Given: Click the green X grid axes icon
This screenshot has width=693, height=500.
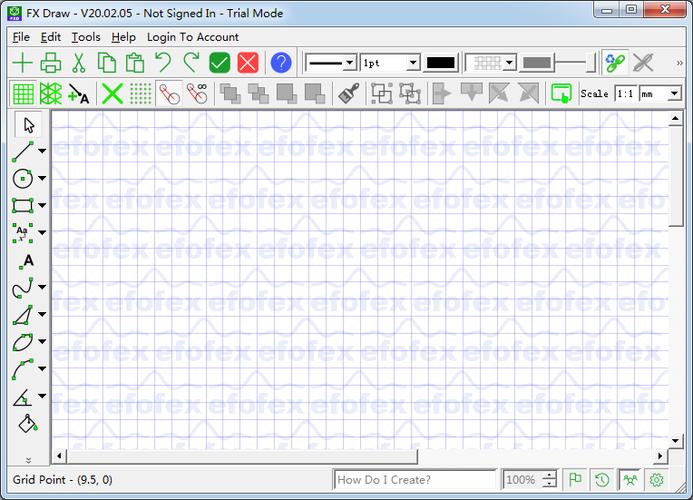Looking at the screenshot, I should pos(112,94).
